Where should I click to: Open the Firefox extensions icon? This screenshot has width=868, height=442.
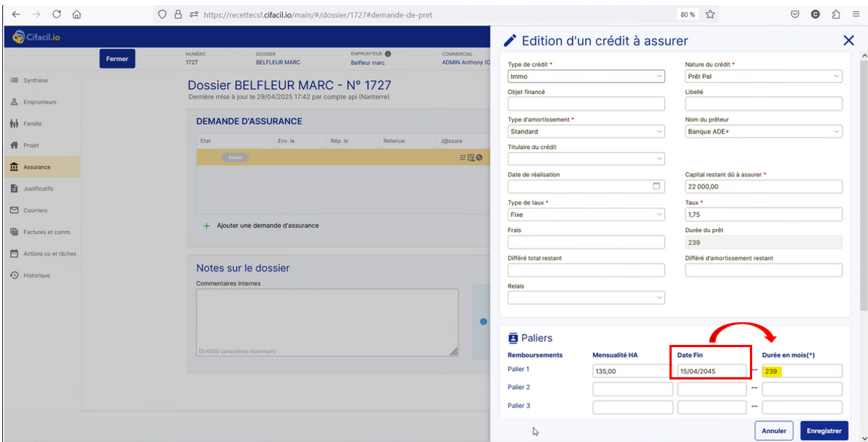tap(836, 14)
